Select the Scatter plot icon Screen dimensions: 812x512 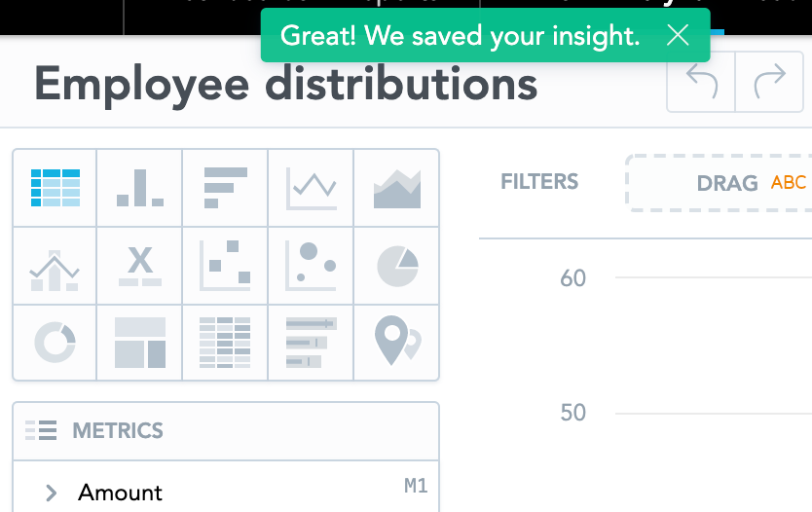pos(225,266)
